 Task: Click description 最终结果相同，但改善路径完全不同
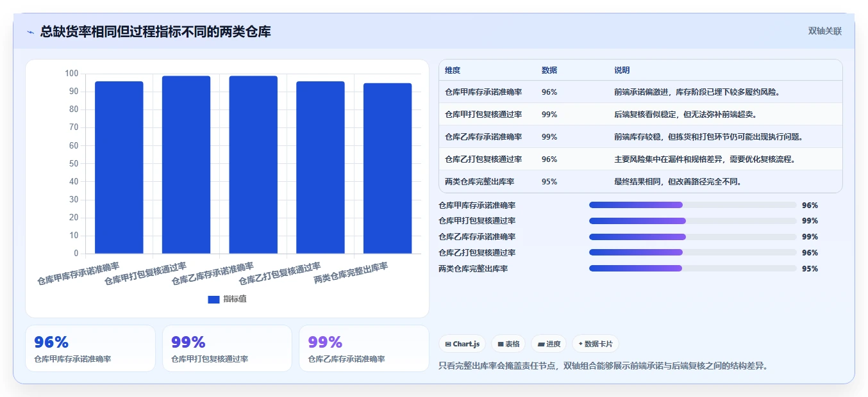pos(678,182)
